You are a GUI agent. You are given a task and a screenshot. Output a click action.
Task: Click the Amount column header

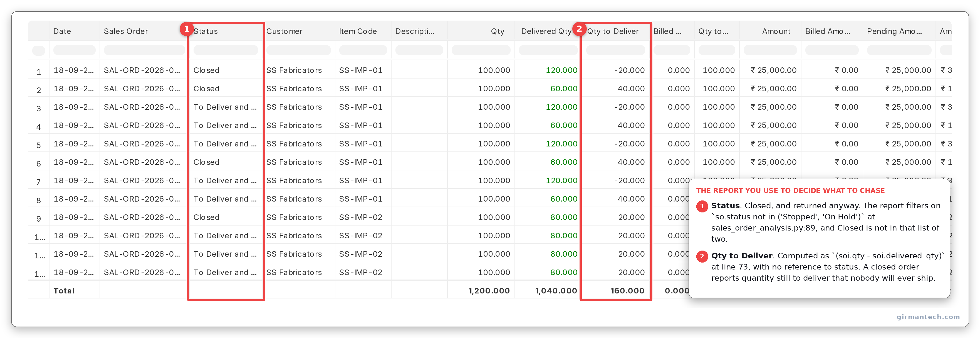[x=776, y=31]
